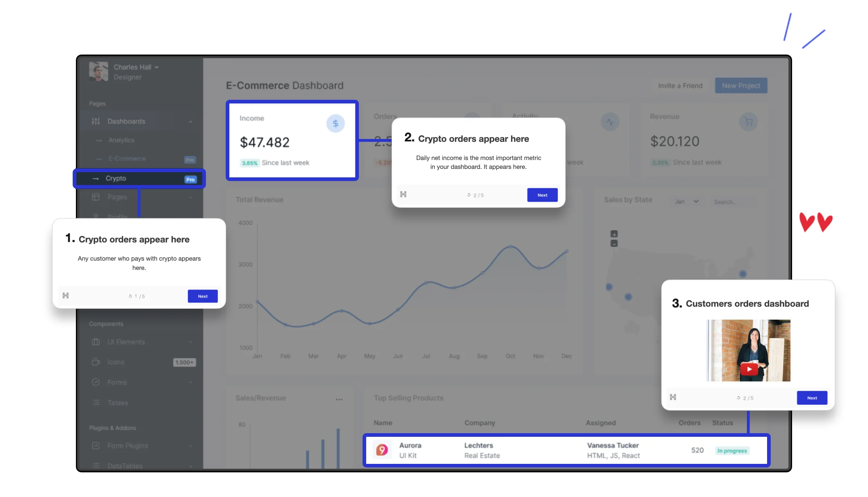
Task: Click the 520 orders value
Action: (697, 450)
